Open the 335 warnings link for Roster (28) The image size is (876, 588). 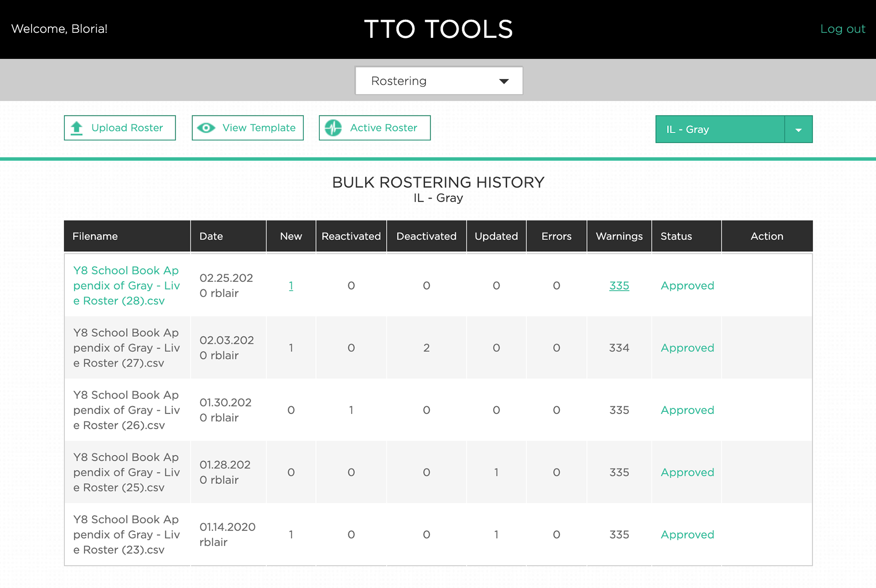tap(619, 286)
